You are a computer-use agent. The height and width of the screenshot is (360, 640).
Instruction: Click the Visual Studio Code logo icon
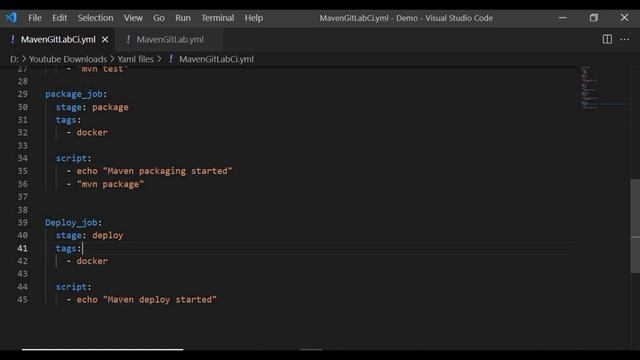11,18
